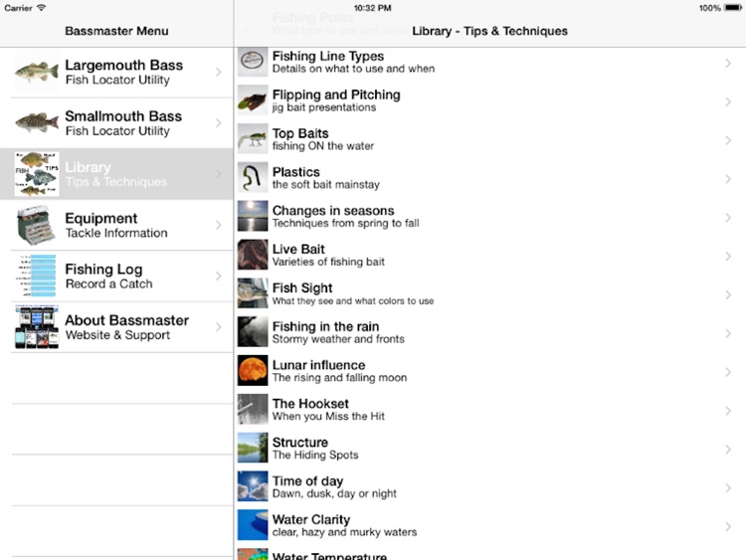This screenshot has width=746, height=560.
Task: Tap the Flipping and Pitching jig icon
Action: pyautogui.click(x=253, y=100)
